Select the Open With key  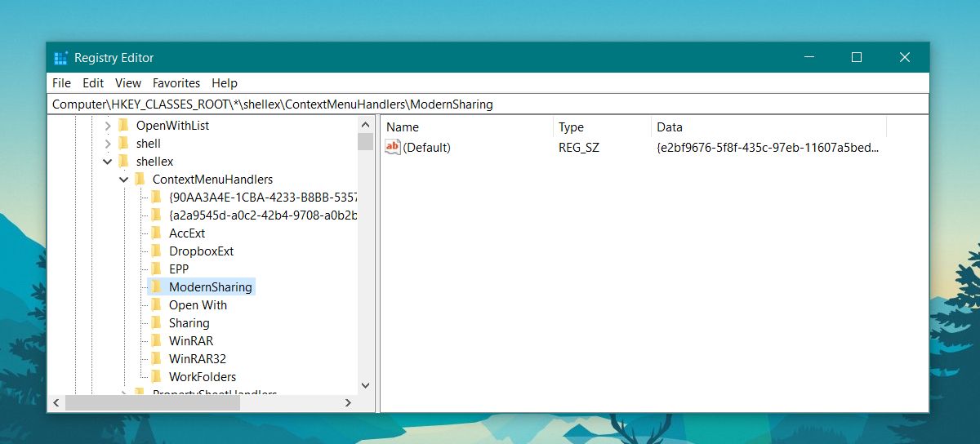coord(198,305)
